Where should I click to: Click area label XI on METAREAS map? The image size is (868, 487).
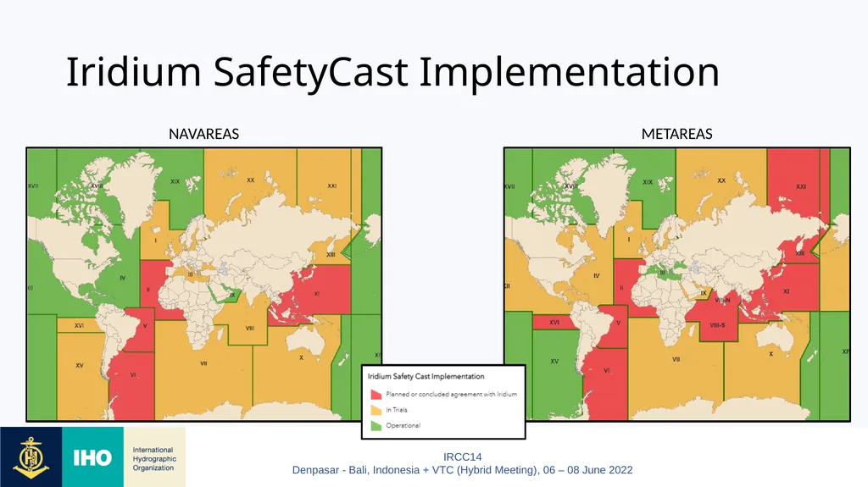coord(786,291)
